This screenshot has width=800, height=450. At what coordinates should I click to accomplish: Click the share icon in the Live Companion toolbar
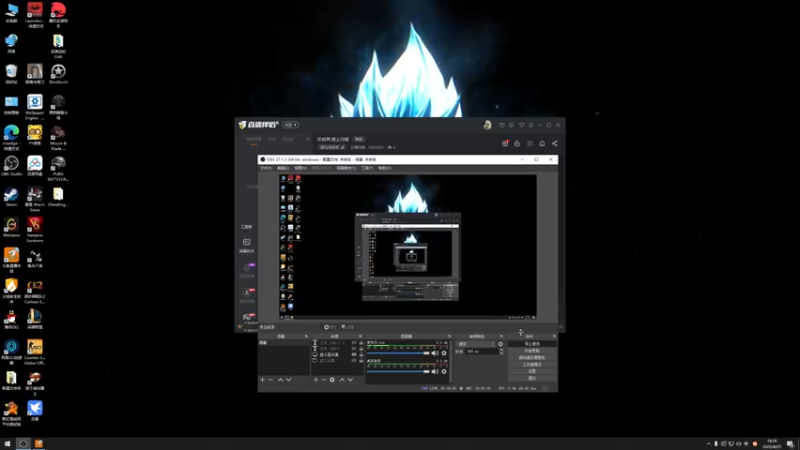(x=555, y=143)
